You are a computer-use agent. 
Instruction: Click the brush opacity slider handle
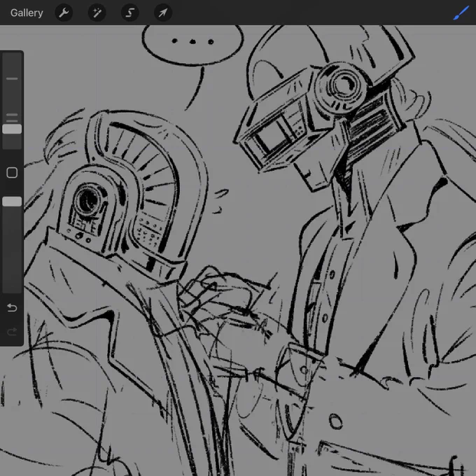click(12, 202)
